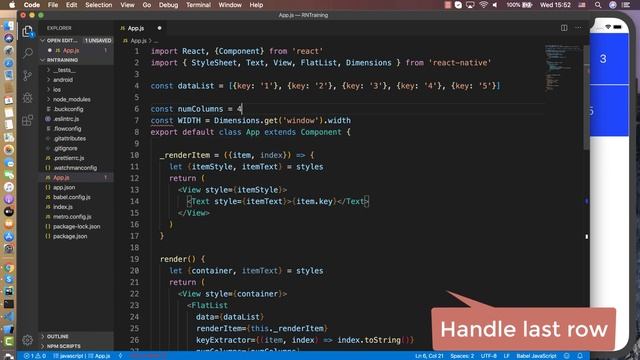Open the Edit menu
640x360 pixels.
[x=71, y=5]
